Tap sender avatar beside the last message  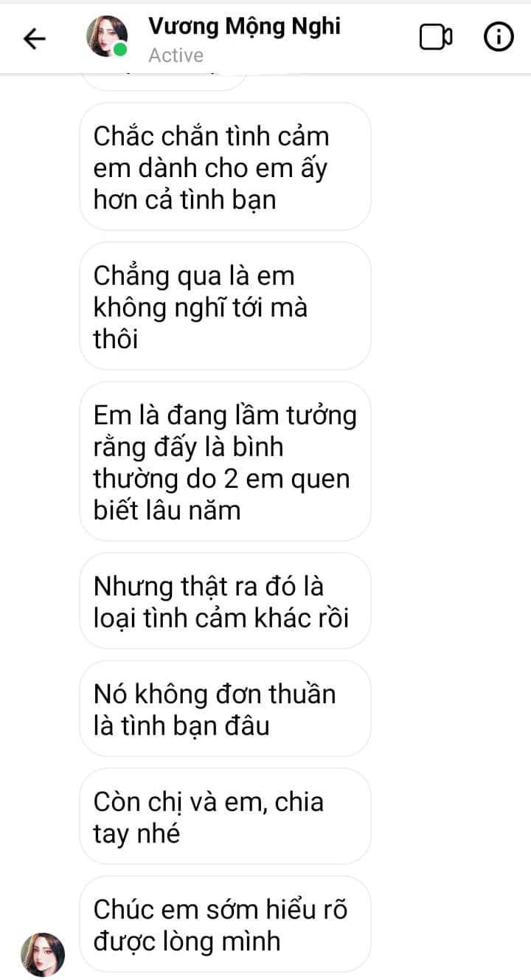click(43, 954)
